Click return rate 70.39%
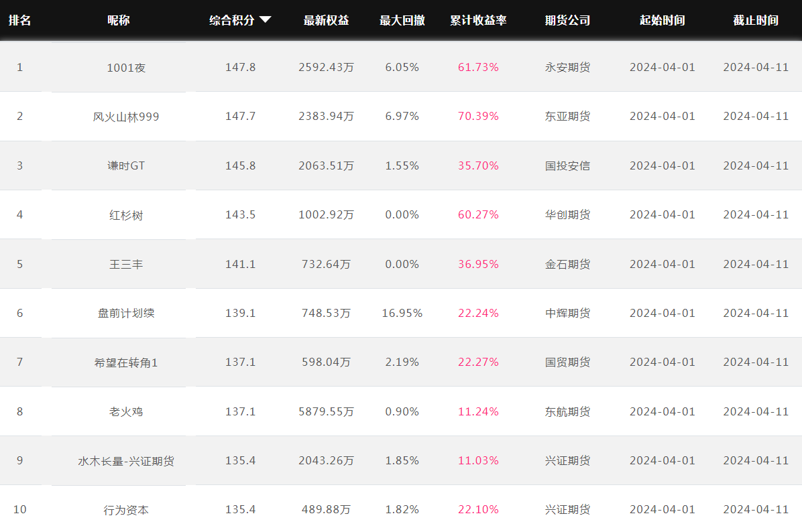 (x=478, y=117)
